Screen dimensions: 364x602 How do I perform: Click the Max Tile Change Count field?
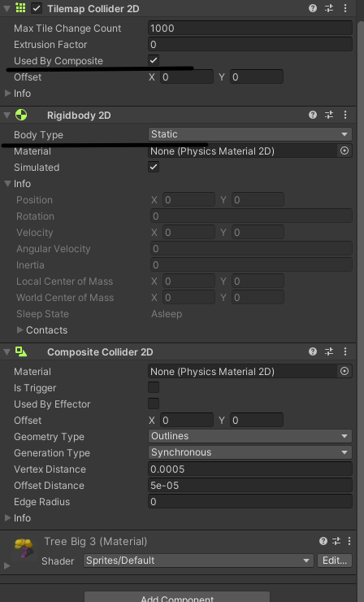(250, 28)
